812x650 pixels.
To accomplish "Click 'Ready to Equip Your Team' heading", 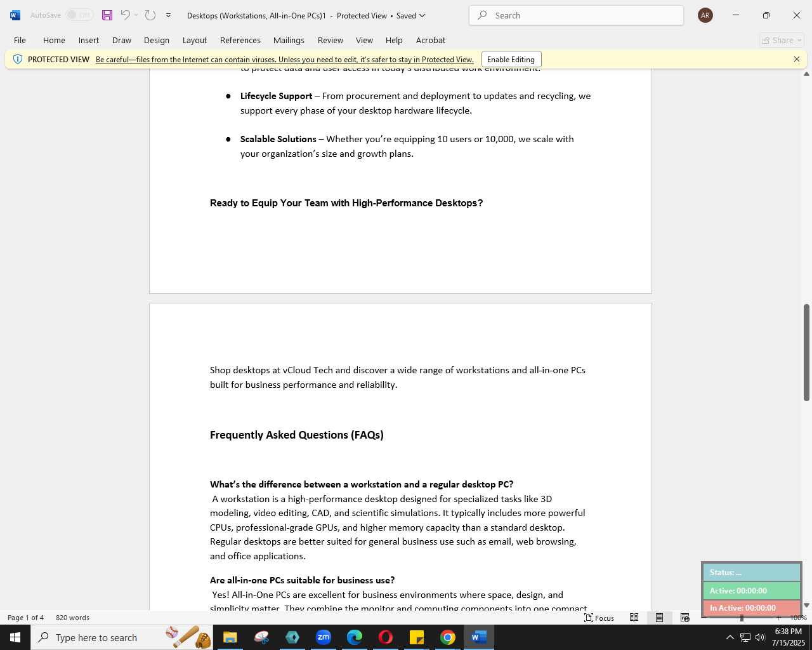I will point(346,203).
